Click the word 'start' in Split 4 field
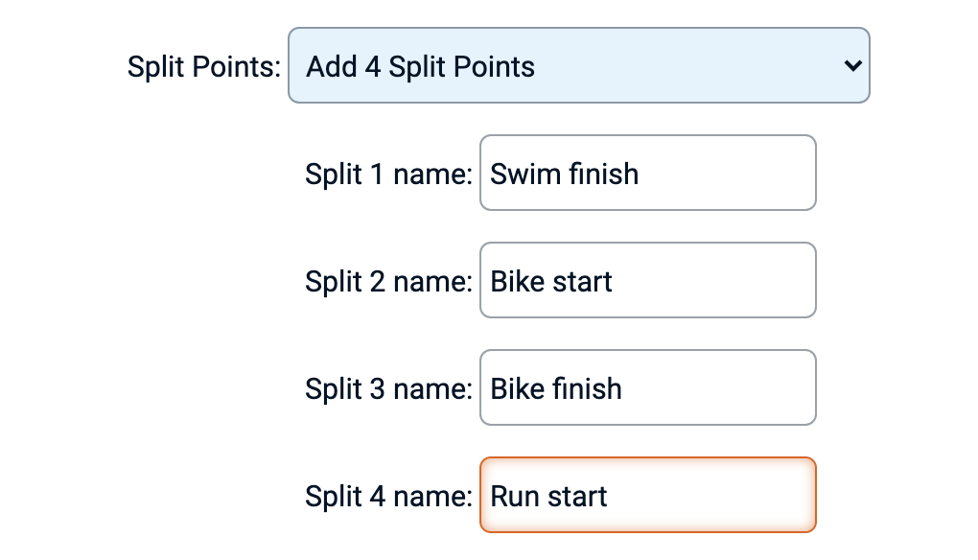 (576, 497)
